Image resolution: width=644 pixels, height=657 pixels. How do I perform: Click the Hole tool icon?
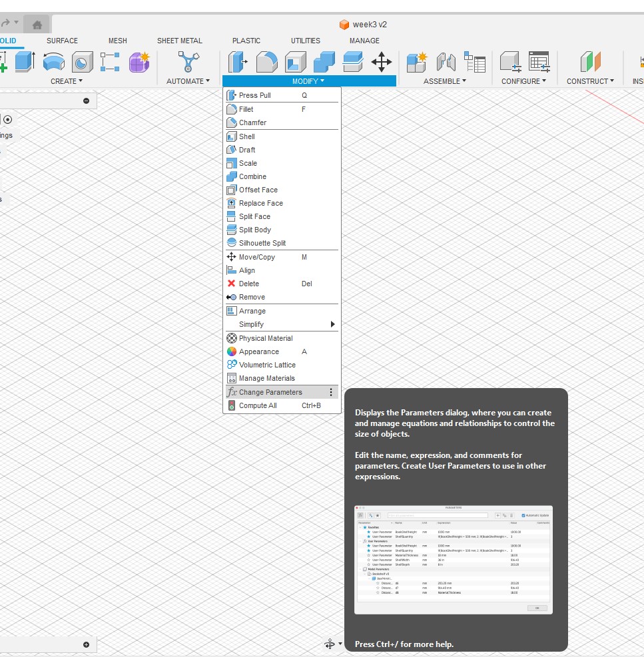pyautogui.click(x=82, y=62)
